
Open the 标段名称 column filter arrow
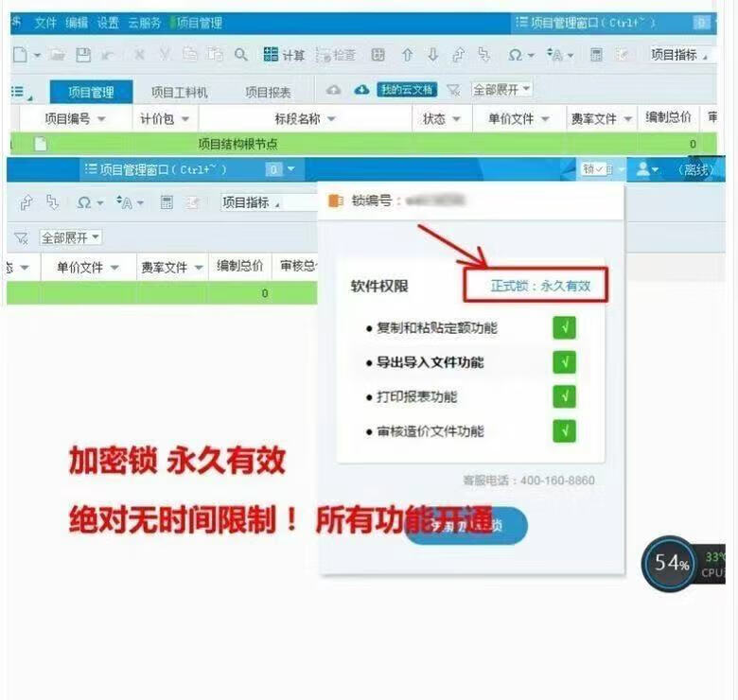pyautogui.click(x=331, y=119)
